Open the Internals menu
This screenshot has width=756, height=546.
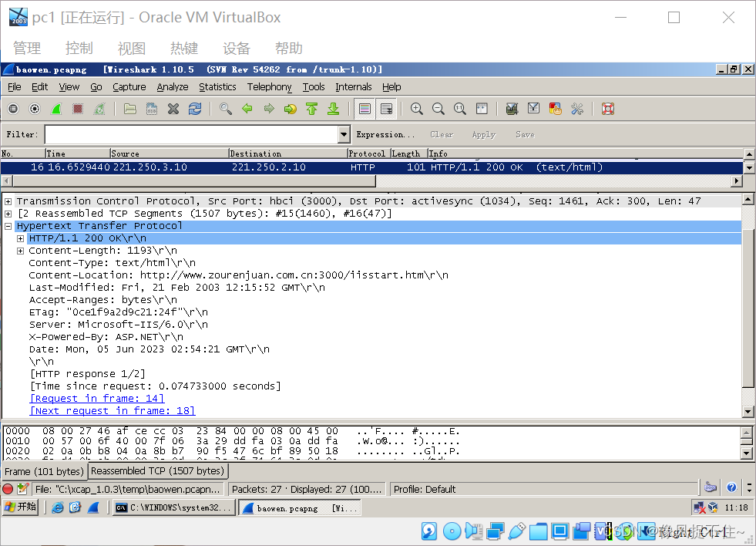[x=354, y=87]
